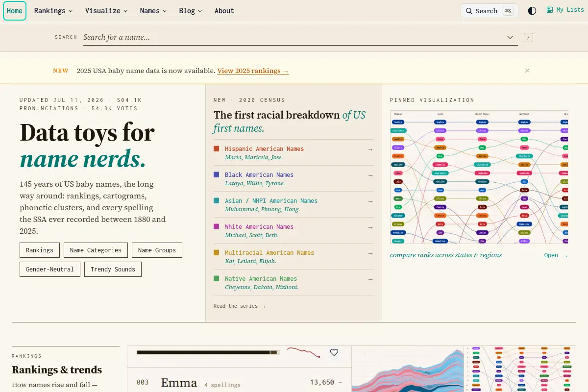
Task: Expand the name search dropdown chevron
Action: click(510, 37)
